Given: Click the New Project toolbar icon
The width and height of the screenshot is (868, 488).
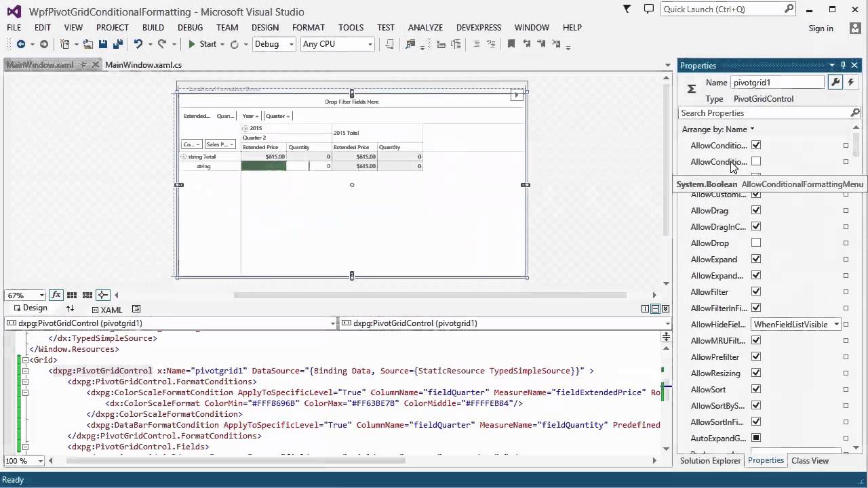Looking at the screenshot, I should coord(65,44).
